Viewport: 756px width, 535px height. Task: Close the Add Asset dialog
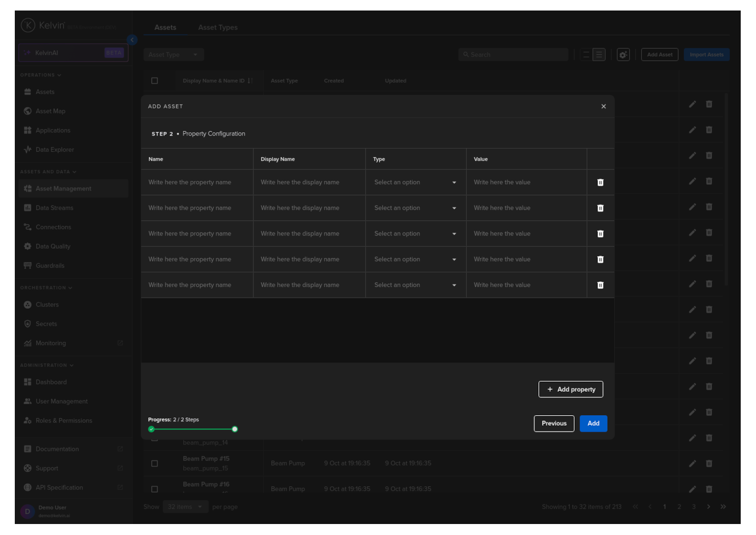(603, 107)
